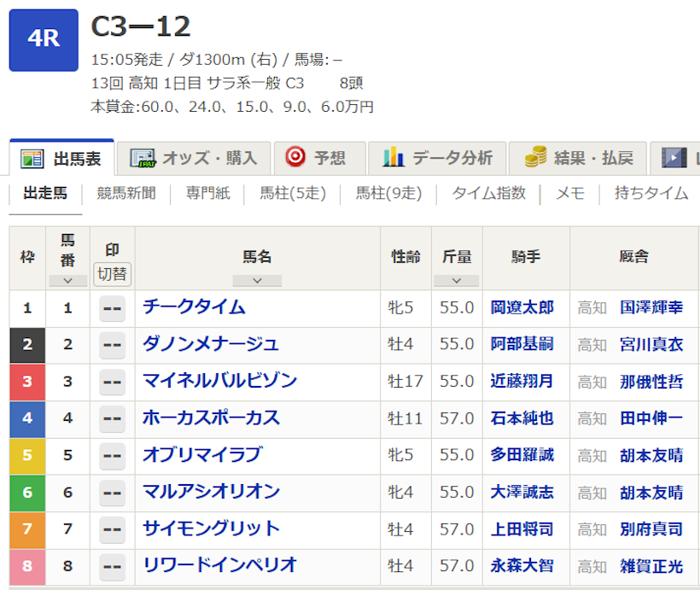Open sort dropdown under 馬番 header
Viewport: 700px width, 590px height.
tap(67, 280)
